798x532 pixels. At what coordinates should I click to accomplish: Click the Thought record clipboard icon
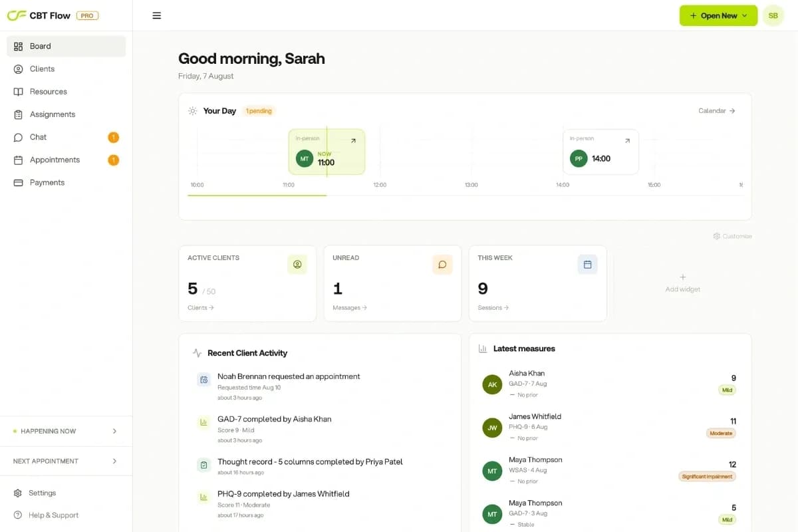pyautogui.click(x=203, y=465)
